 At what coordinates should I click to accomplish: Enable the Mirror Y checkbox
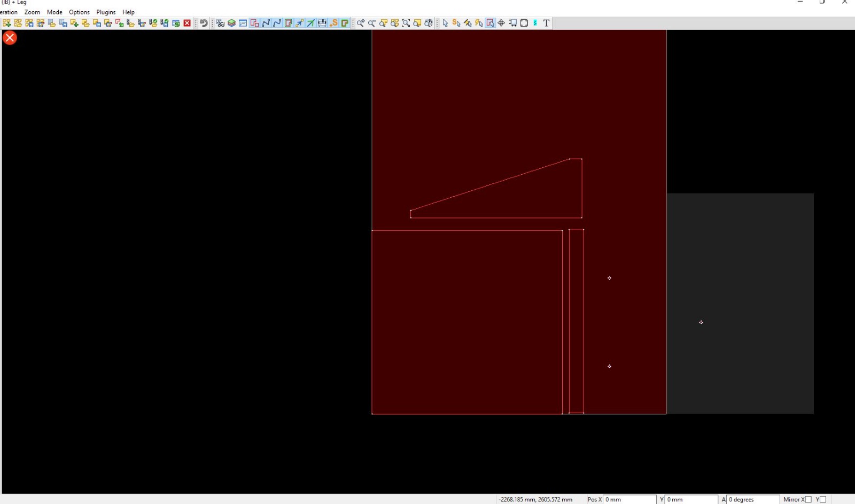point(823,499)
